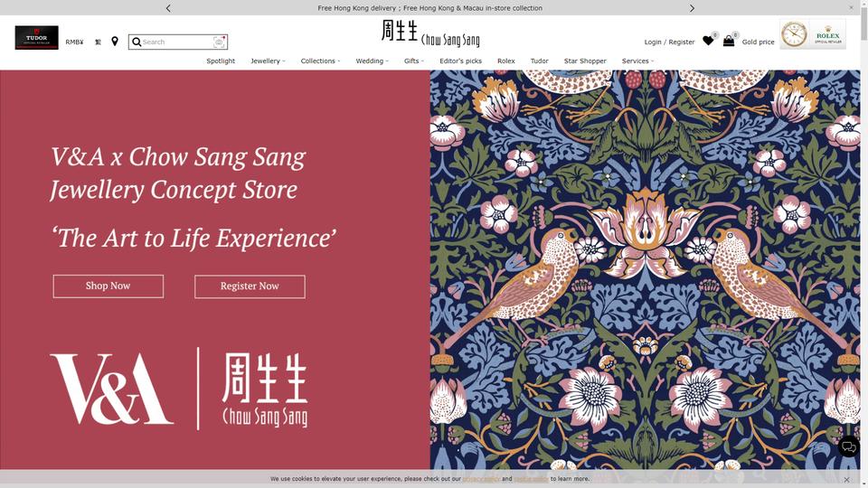This screenshot has width=868, height=488.
Task: Expand the Jewellery menu
Action: pos(268,61)
